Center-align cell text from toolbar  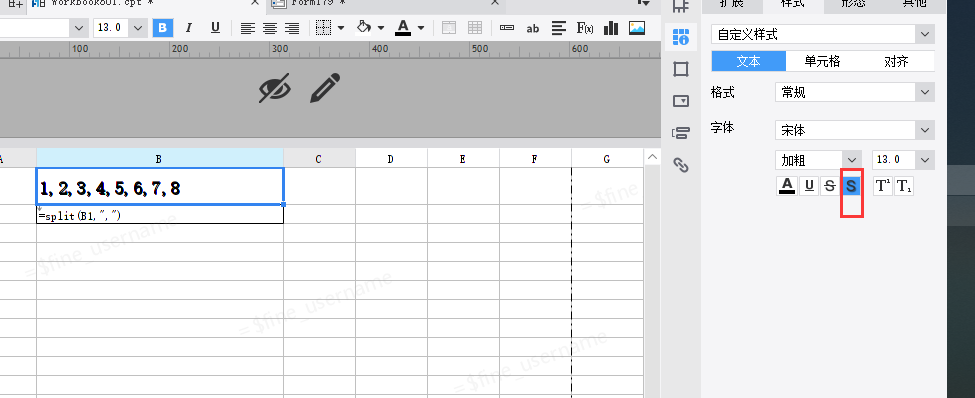[270, 28]
